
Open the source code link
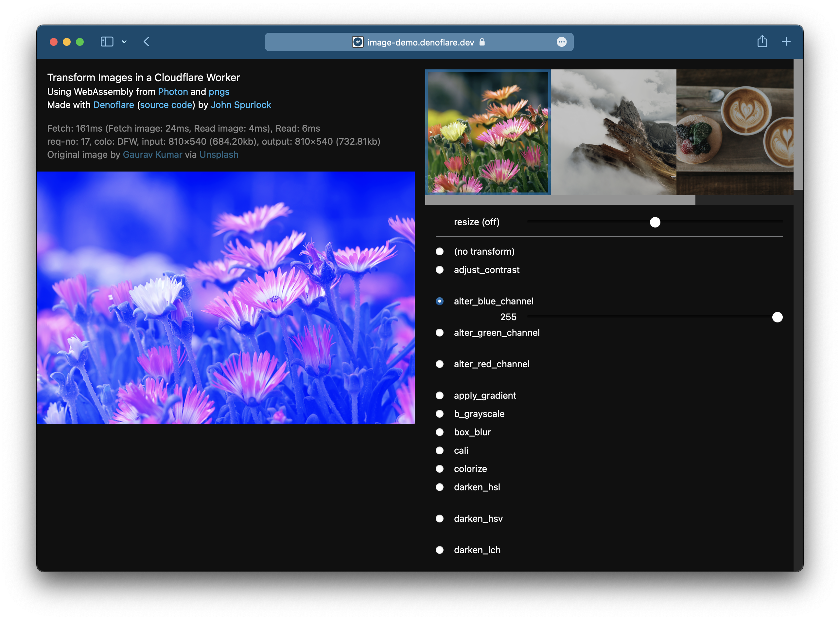(166, 105)
